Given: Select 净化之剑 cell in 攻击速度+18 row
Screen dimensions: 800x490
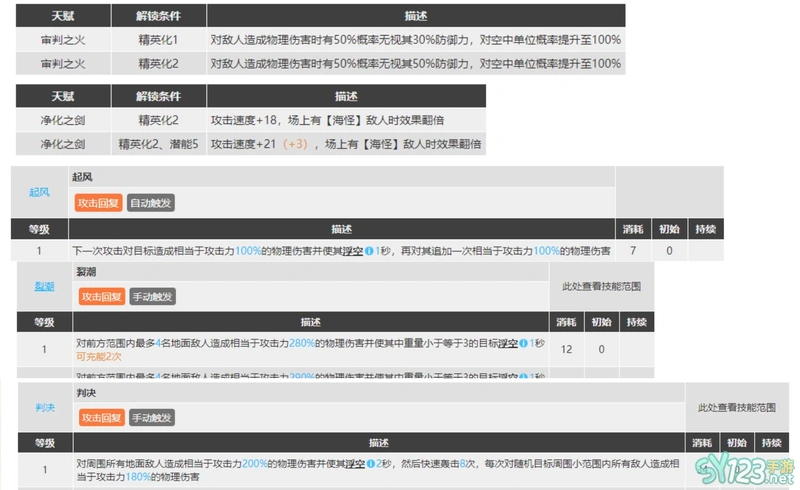Looking at the screenshot, I should tap(63, 120).
